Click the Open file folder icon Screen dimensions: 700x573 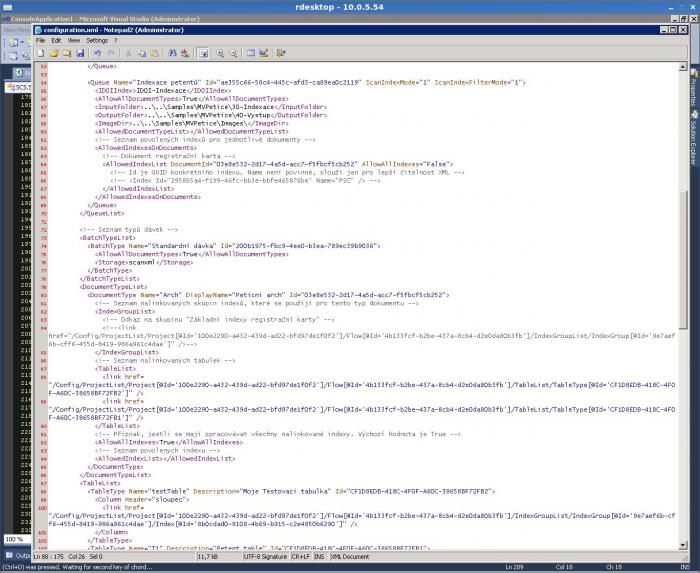click(x=54, y=53)
